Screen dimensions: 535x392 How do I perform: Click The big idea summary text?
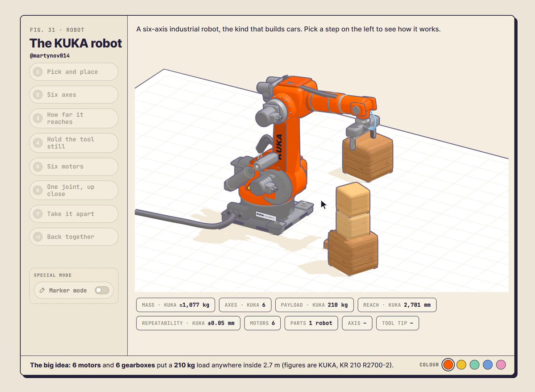click(212, 365)
